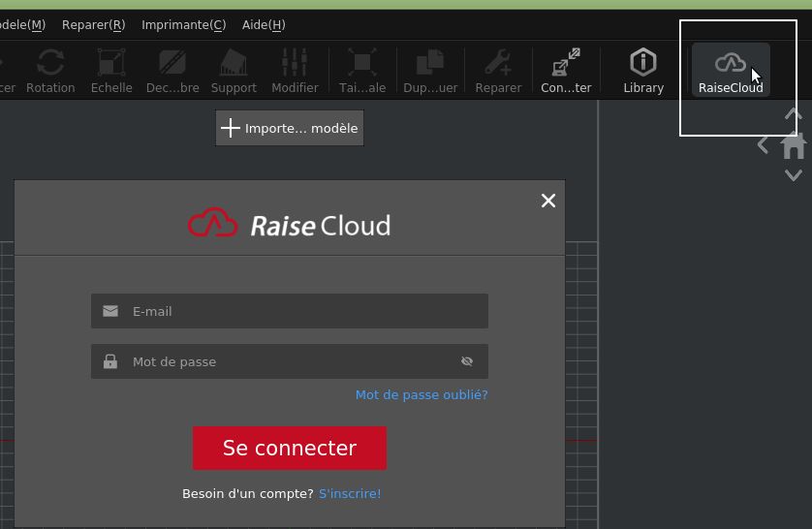The image size is (812, 529).
Task: Open the partially visible Modele(M) menu
Action: (x=22, y=25)
